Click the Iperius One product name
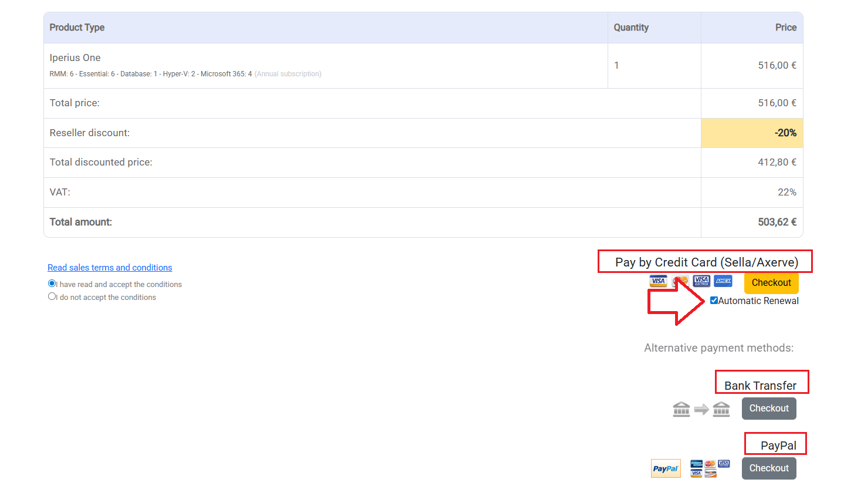 tap(75, 58)
